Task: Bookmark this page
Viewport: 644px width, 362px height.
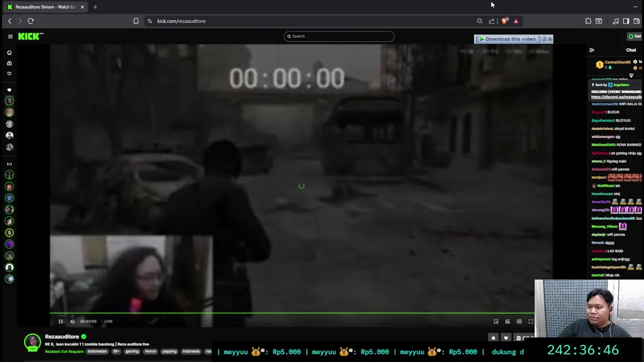Action: [x=136, y=21]
